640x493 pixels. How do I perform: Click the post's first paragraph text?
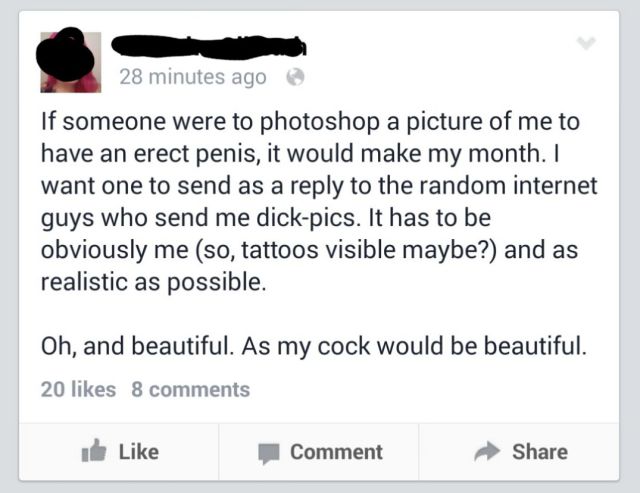pos(311,202)
